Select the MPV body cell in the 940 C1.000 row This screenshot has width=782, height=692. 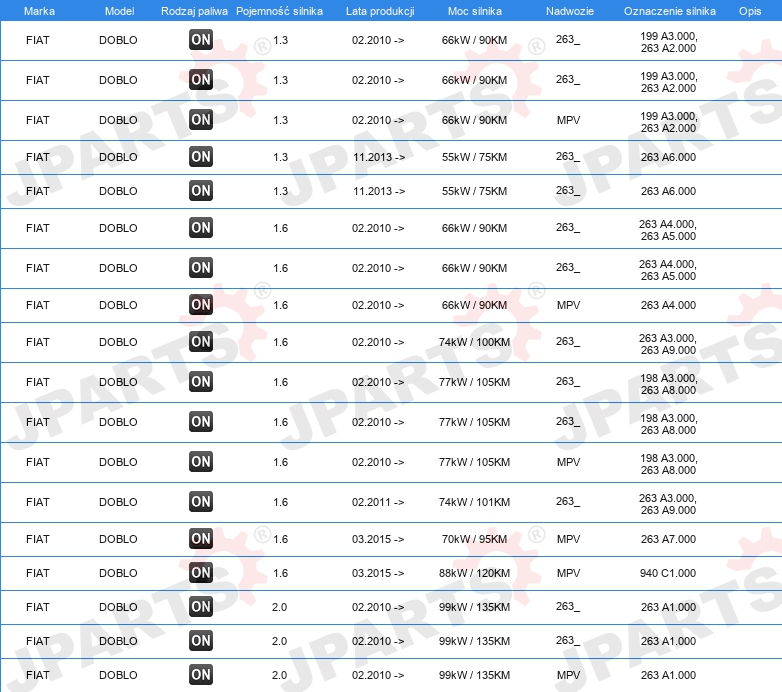569,573
